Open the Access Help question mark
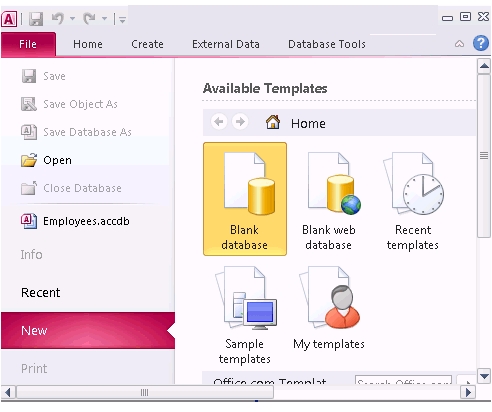 (x=480, y=43)
